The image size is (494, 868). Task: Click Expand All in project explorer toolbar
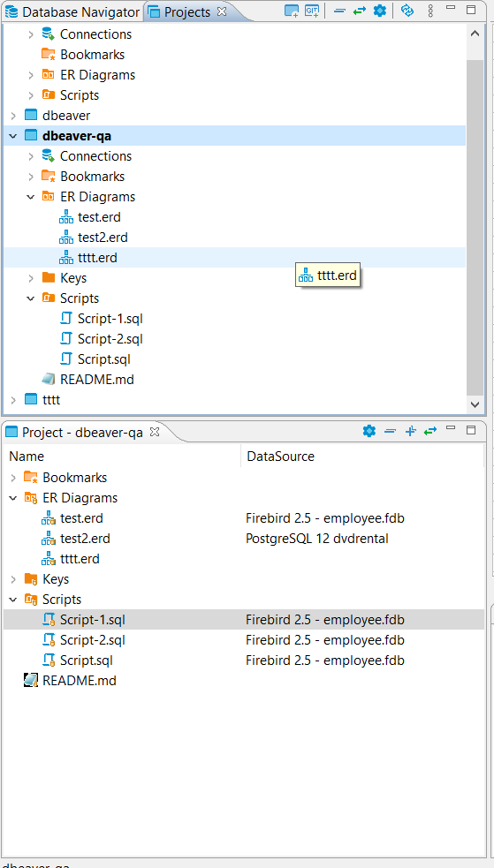coord(410,431)
